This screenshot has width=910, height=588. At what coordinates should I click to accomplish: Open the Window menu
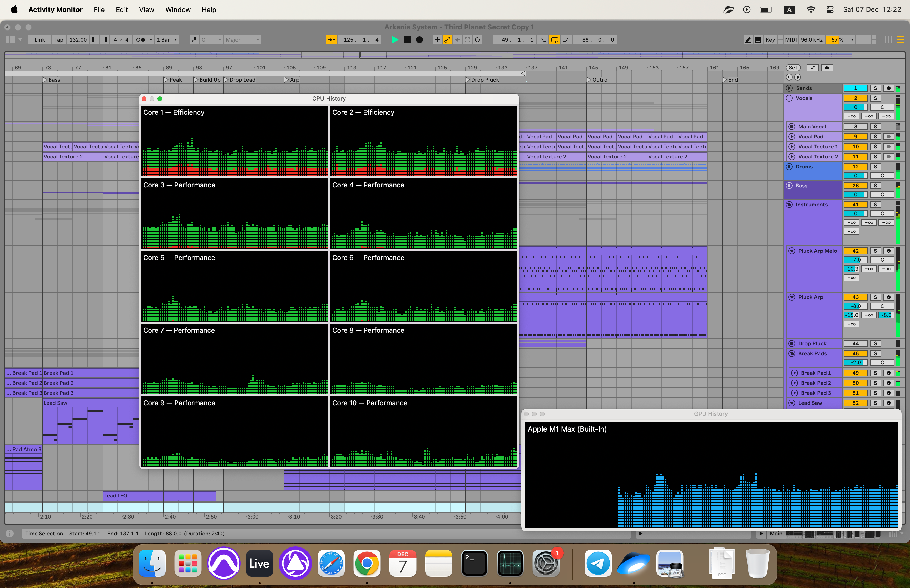(177, 9)
